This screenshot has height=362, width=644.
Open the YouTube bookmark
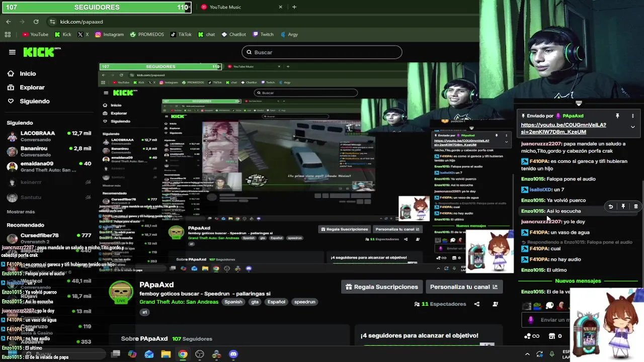coord(35,35)
